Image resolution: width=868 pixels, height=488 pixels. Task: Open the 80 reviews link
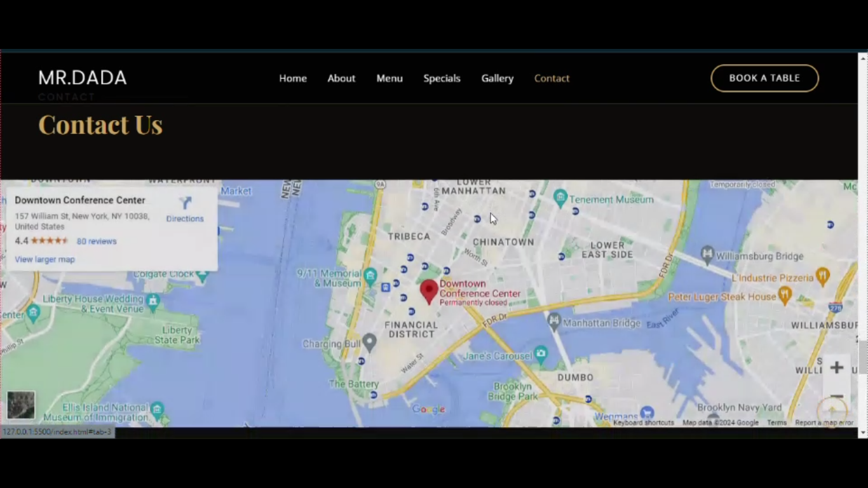(x=97, y=241)
